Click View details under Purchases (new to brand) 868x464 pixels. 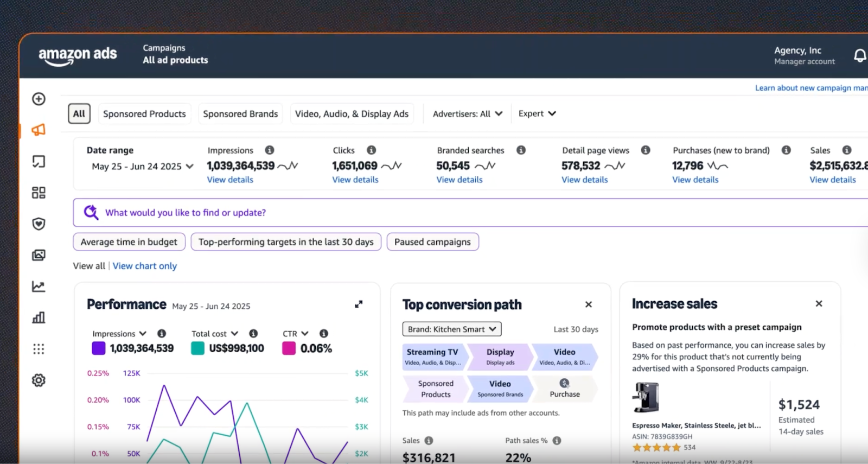[x=695, y=180]
